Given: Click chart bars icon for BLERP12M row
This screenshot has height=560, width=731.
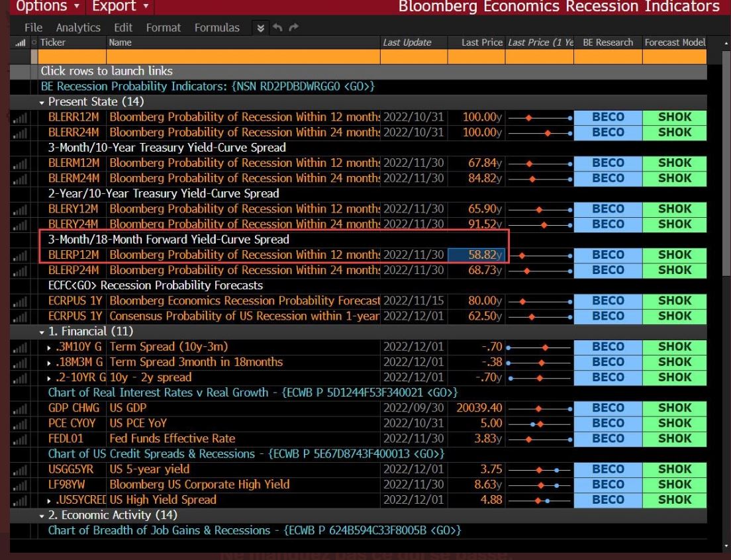Looking at the screenshot, I should click(20, 256).
